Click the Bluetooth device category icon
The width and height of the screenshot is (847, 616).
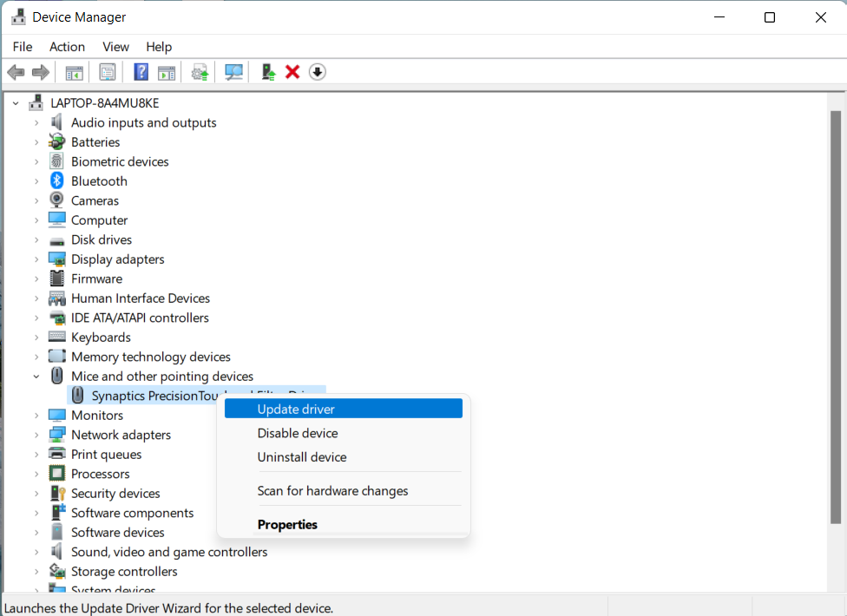coord(56,180)
